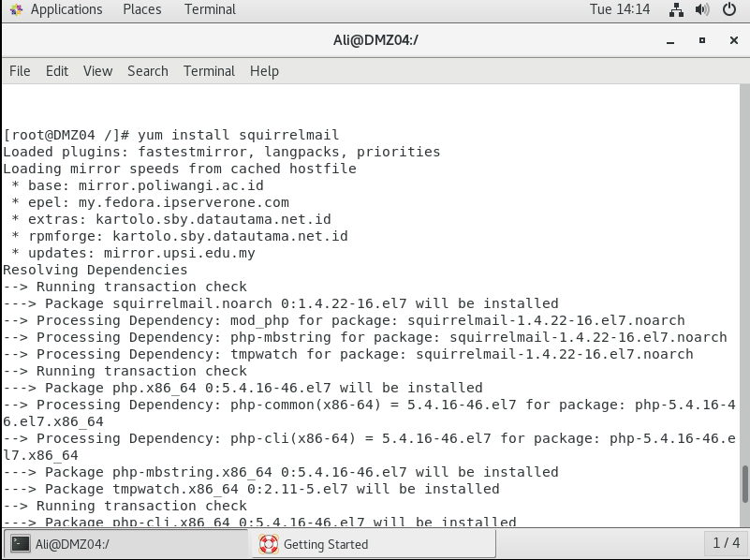The image size is (750, 560).
Task: Open the clock showing Tue 14:14
Action: pyautogui.click(x=620, y=9)
